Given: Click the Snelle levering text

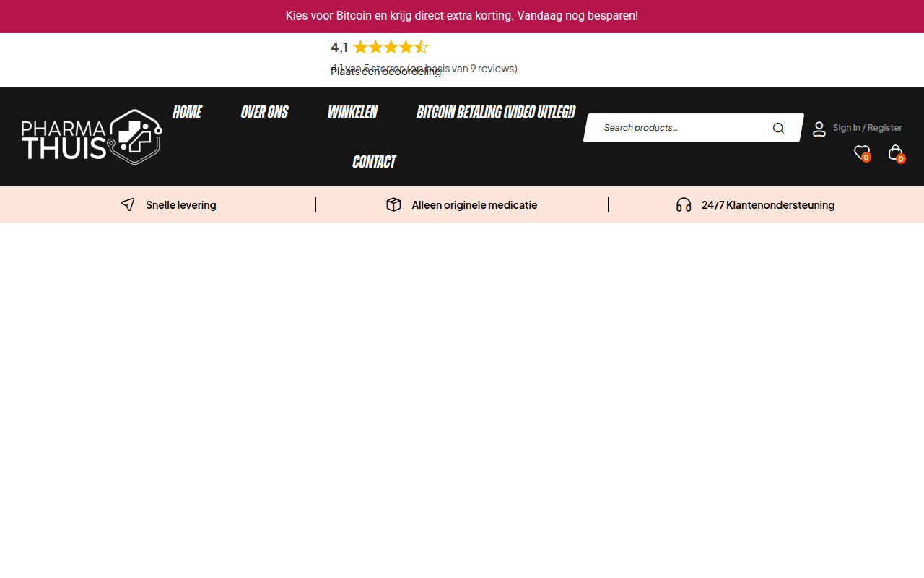Looking at the screenshot, I should tap(181, 205).
